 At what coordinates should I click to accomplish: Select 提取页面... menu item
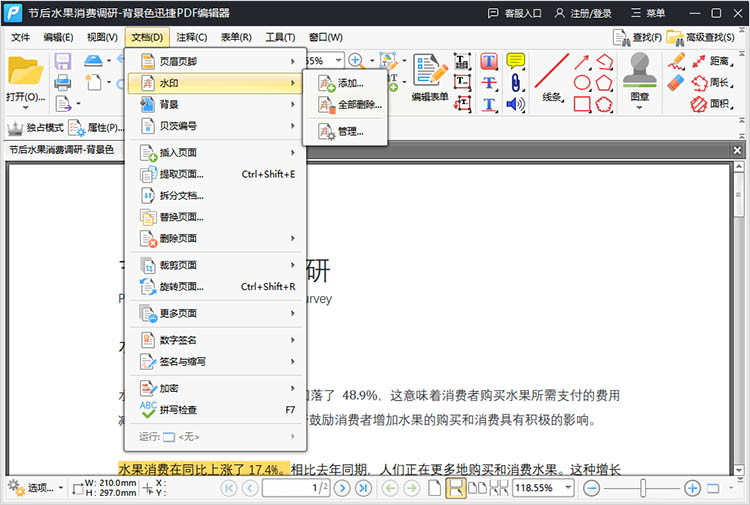coord(215,174)
